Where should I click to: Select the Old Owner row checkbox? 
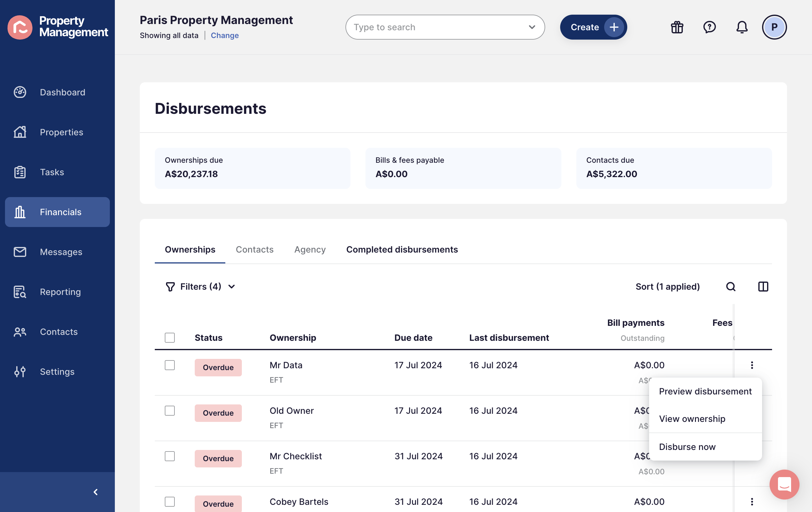[x=170, y=411]
